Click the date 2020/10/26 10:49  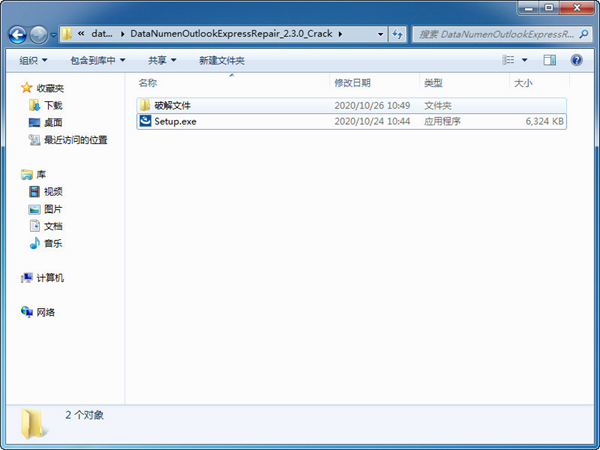click(372, 105)
